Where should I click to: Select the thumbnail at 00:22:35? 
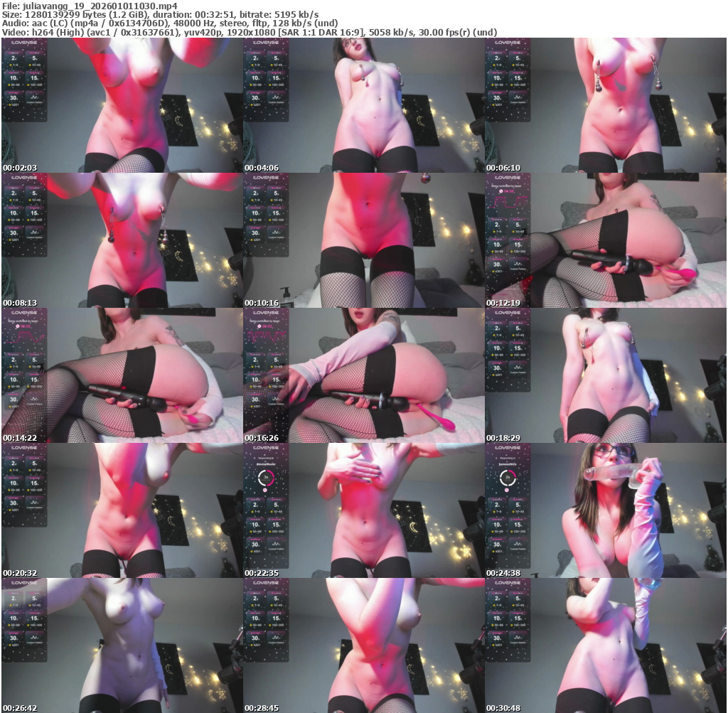click(x=363, y=510)
